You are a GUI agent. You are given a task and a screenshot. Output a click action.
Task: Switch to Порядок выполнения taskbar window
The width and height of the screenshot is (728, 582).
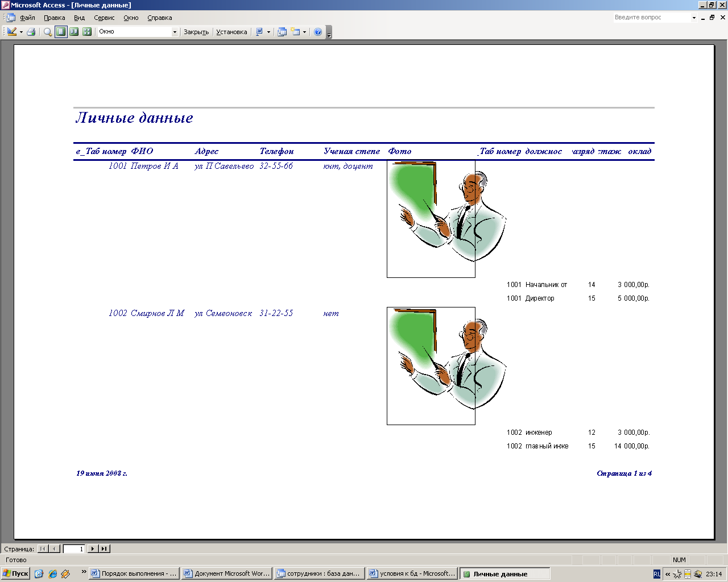[134, 573]
